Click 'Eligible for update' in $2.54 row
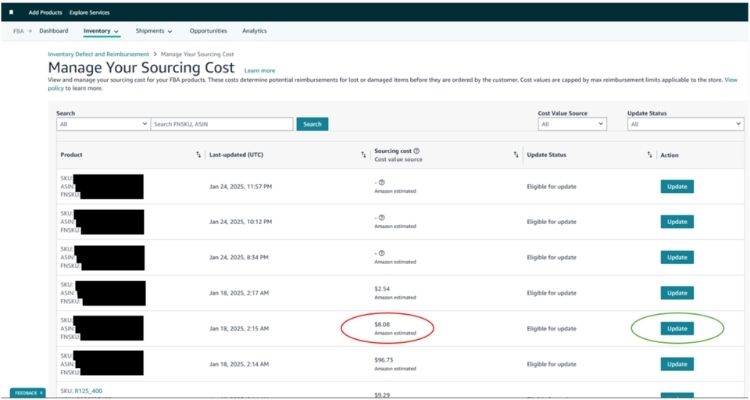 (x=551, y=293)
